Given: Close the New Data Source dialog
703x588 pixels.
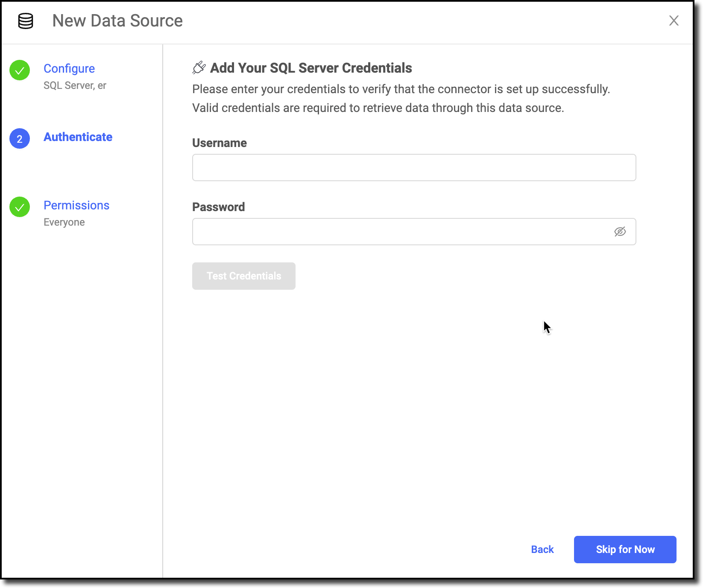Looking at the screenshot, I should (x=674, y=21).
